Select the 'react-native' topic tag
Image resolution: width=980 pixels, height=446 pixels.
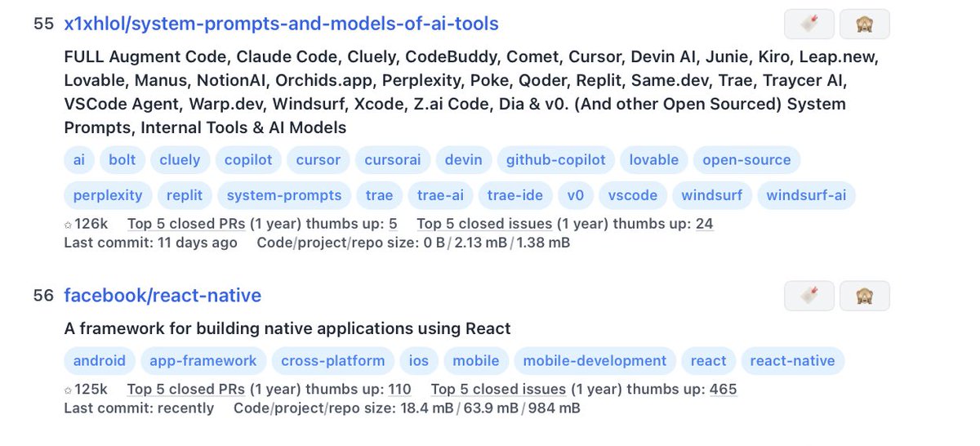tap(792, 360)
